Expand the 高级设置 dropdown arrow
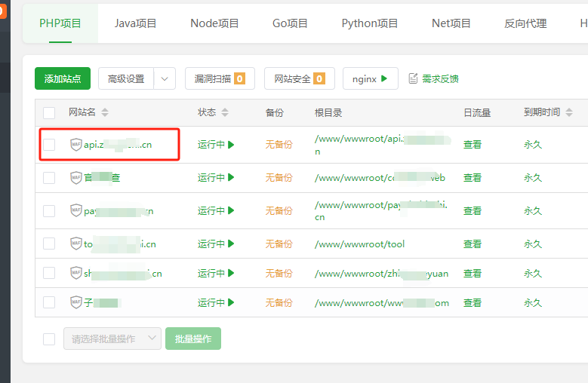Viewport: 588px width, 383px height. pos(165,78)
